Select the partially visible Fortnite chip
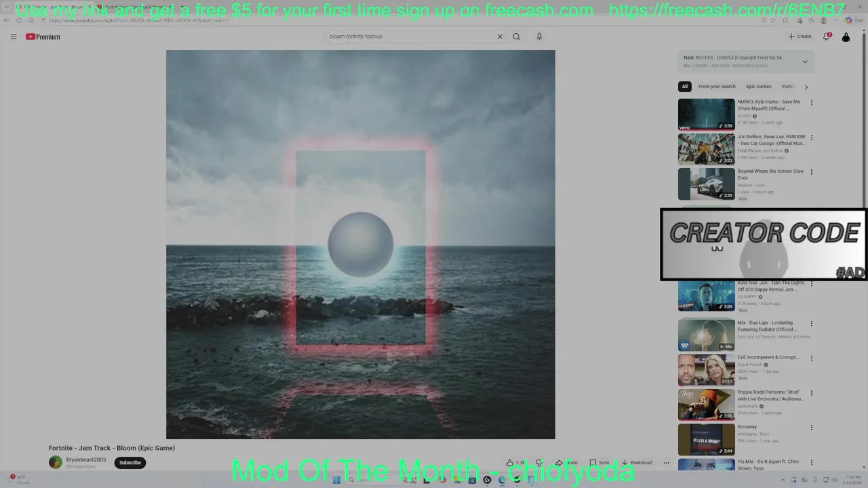Screen dimensions: 868x488 (x=788, y=87)
